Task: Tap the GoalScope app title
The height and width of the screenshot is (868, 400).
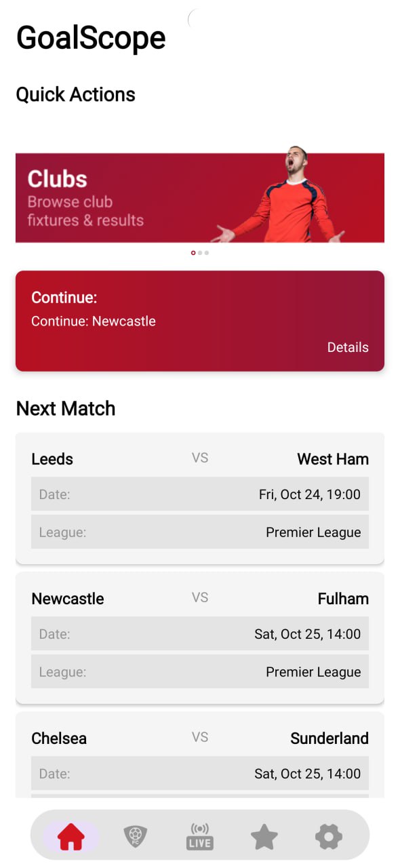Action: coord(91,37)
